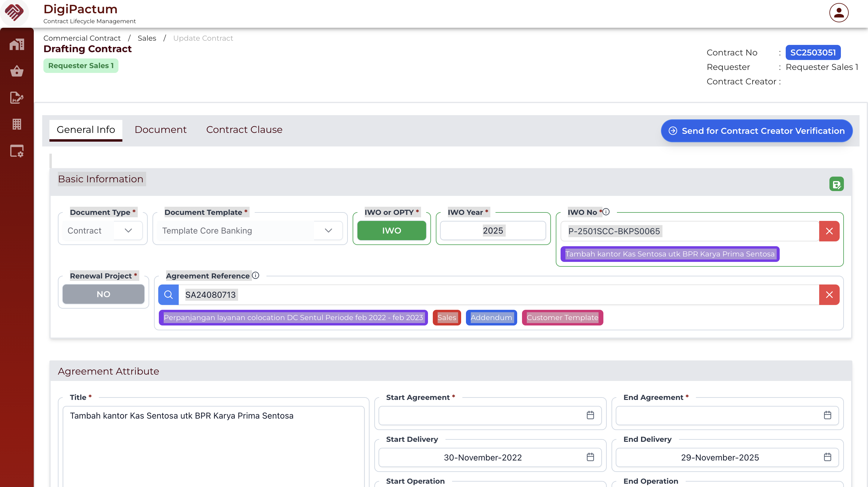
Task: Open the home dashboard sidebar icon
Action: coord(17,45)
